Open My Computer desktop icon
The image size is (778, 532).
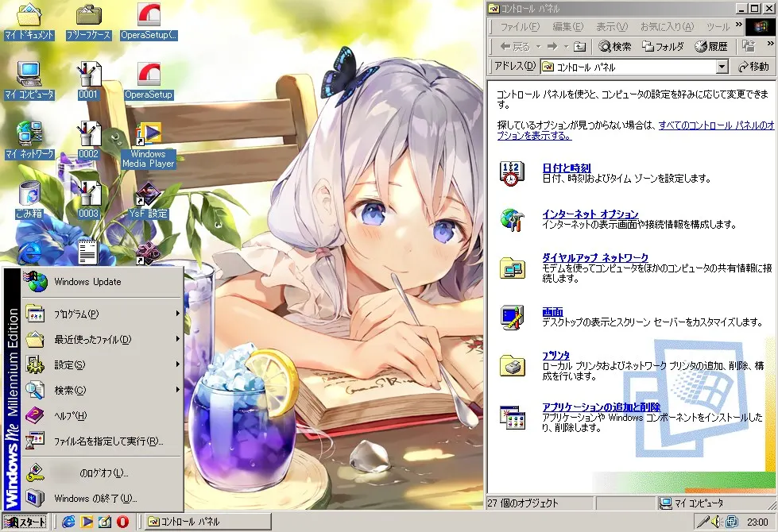coord(29,81)
